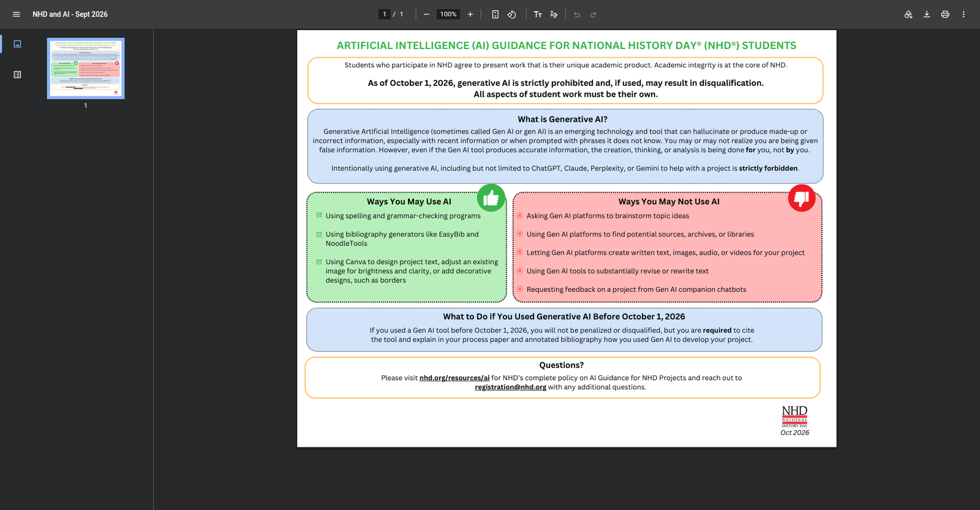980x510 pixels.
Task: Click the registration@nhd.org email link
Action: pyautogui.click(x=511, y=387)
